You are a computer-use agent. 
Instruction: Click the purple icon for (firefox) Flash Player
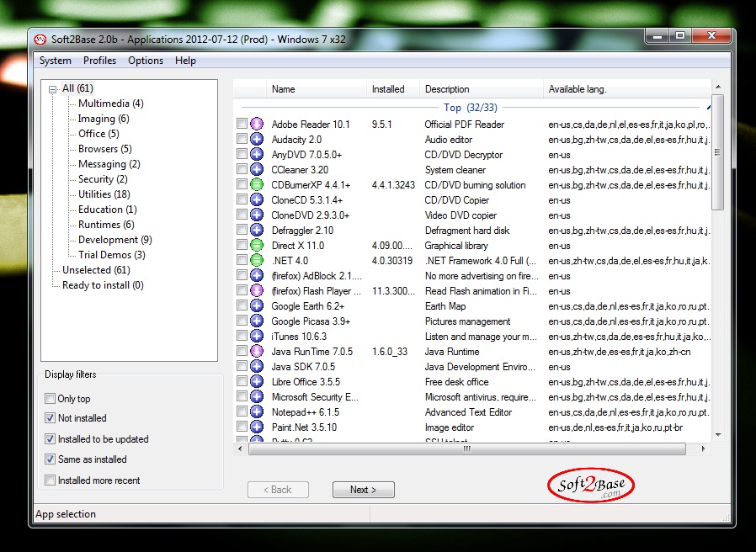pyautogui.click(x=257, y=290)
